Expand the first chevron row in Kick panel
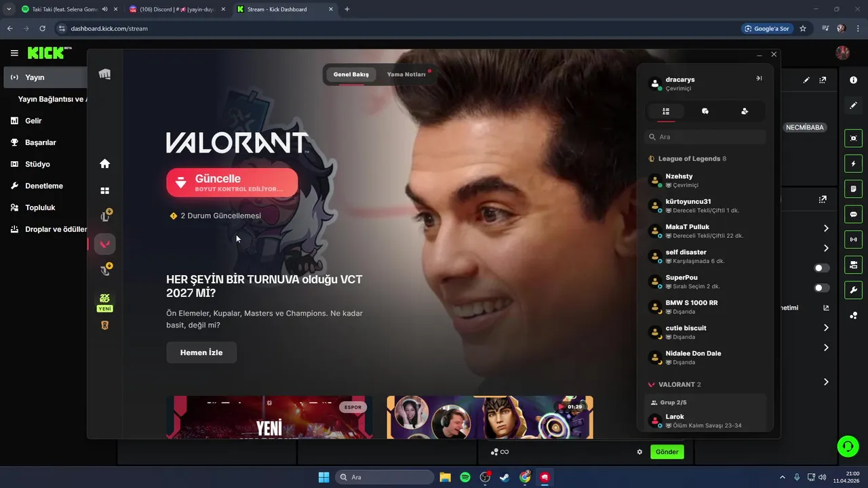This screenshot has width=868, height=488. (826, 228)
